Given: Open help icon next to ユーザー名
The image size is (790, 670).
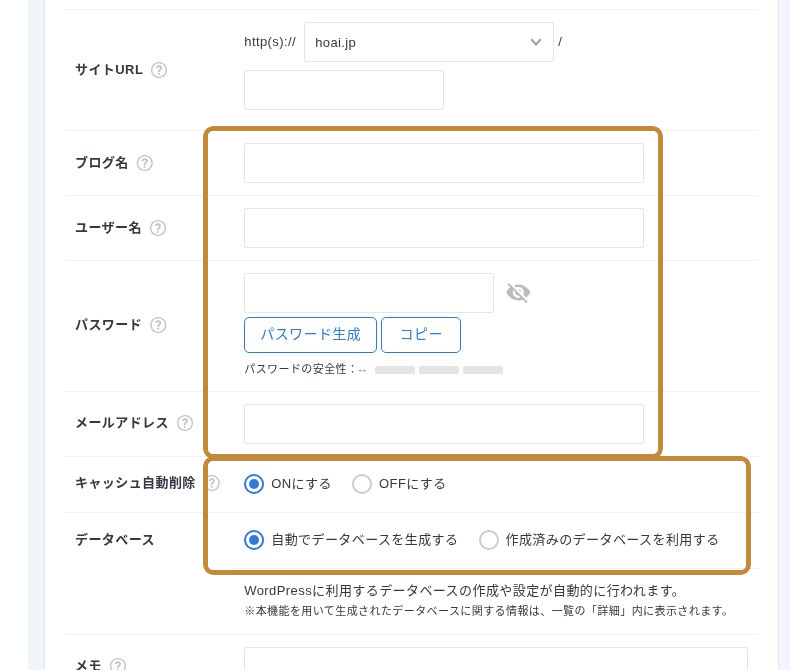Looking at the screenshot, I should coord(158,228).
